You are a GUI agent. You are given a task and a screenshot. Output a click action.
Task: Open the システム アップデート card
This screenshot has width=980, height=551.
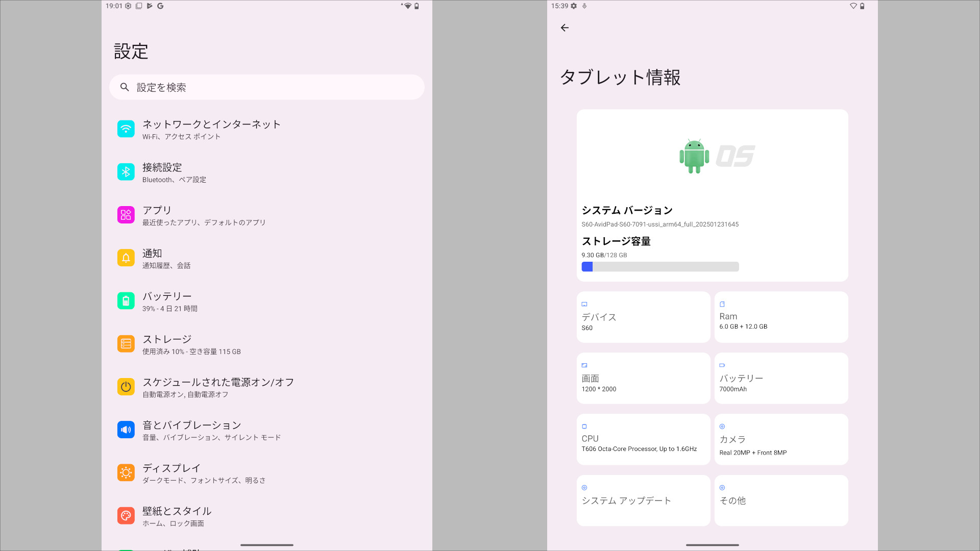tap(643, 500)
